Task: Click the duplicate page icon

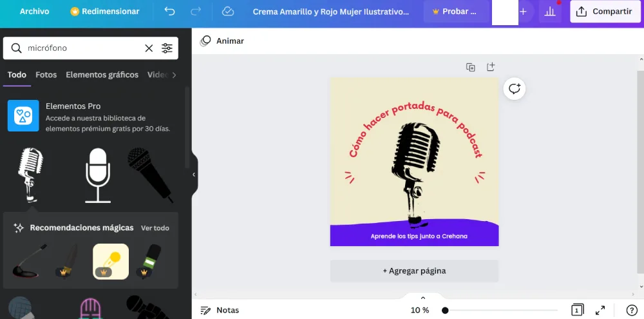Action: (471, 67)
